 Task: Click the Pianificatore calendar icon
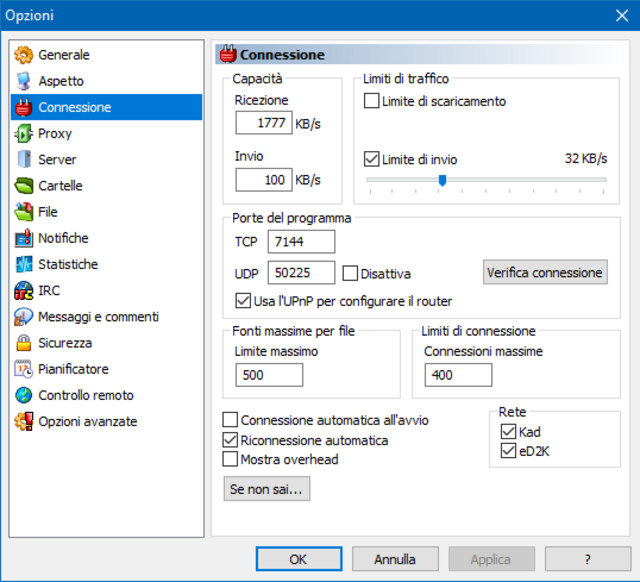click(23, 369)
